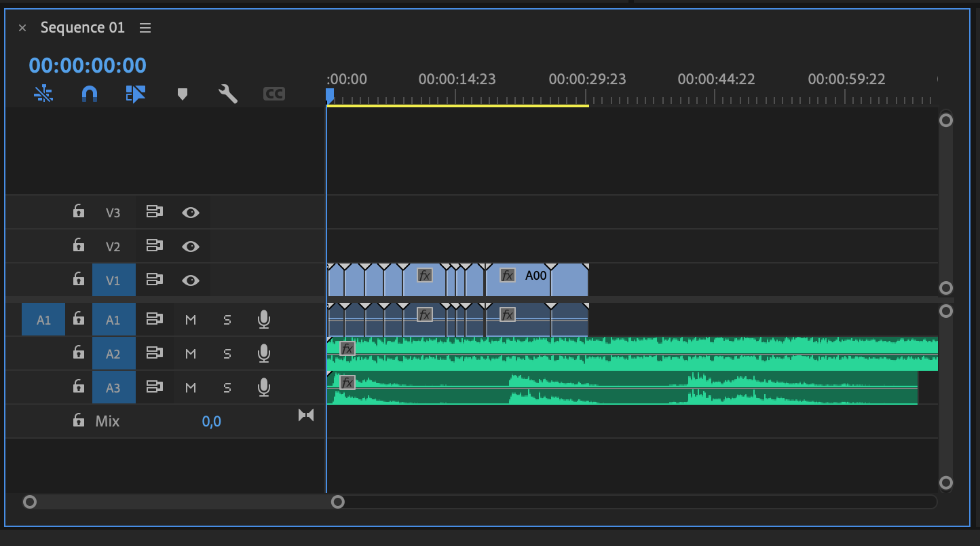The image size is (980, 546).
Task: Click the Sync Lock icon for V2
Action: [154, 246]
